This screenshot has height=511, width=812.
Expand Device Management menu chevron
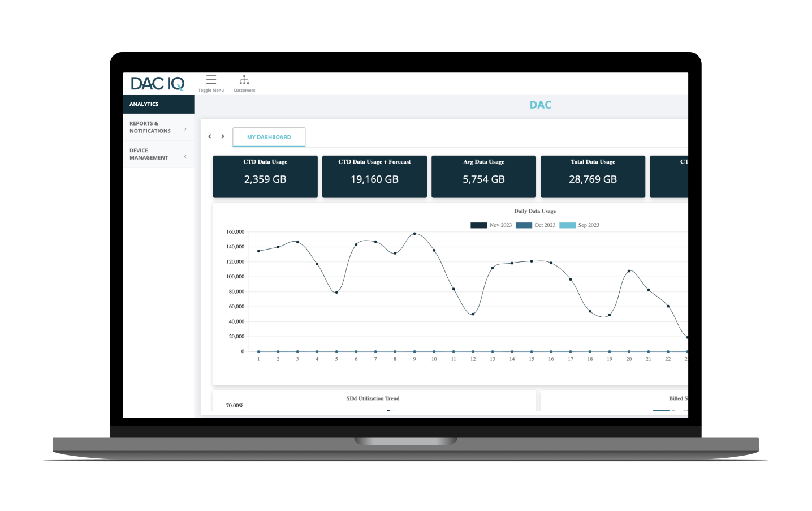pyautogui.click(x=185, y=157)
